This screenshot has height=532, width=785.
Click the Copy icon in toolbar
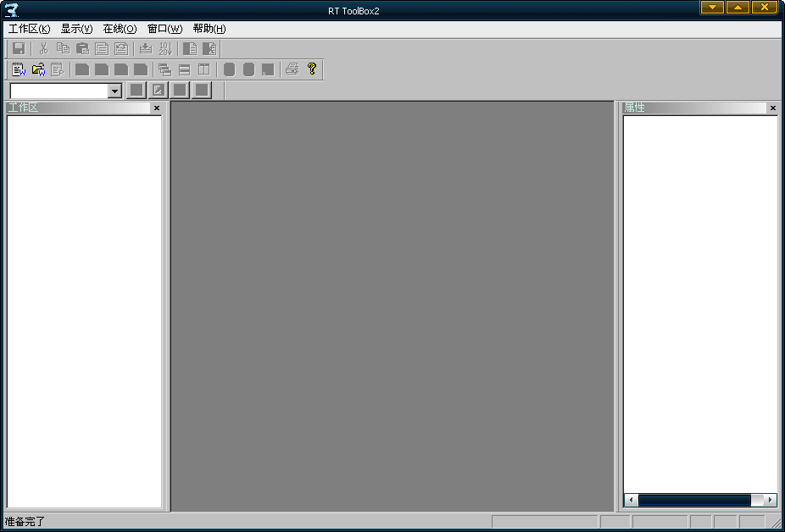[63, 48]
